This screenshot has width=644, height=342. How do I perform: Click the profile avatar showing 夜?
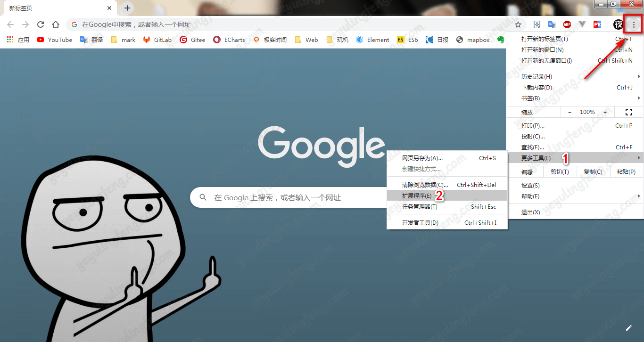click(x=618, y=24)
